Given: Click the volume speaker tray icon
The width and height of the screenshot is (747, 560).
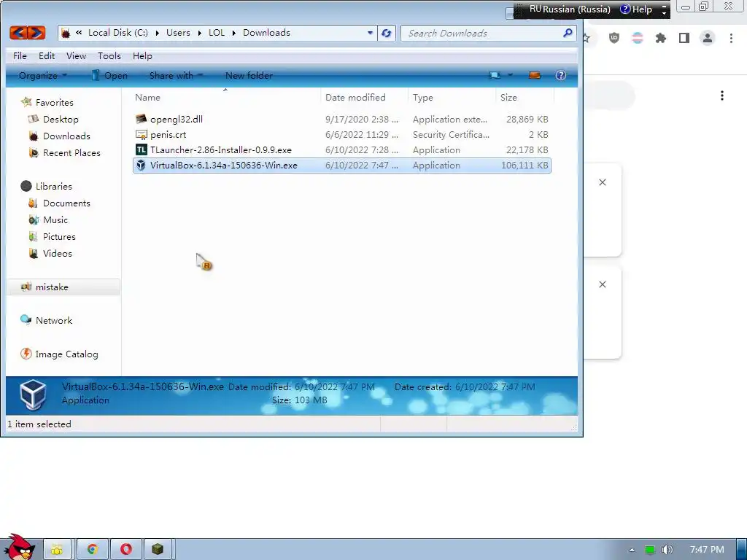Looking at the screenshot, I should [x=667, y=550].
